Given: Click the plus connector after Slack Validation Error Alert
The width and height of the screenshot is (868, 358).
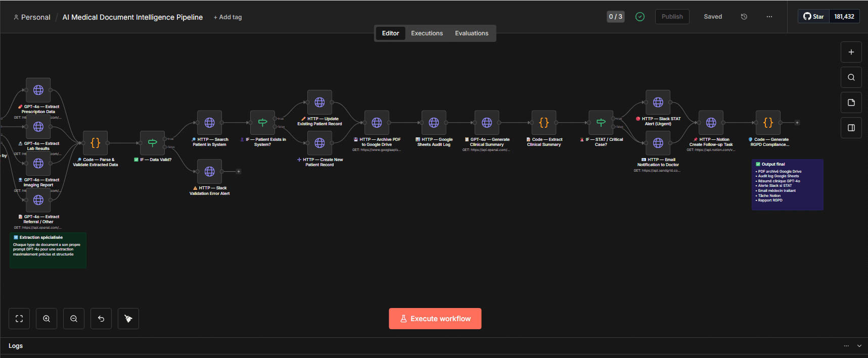Looking at the screenshot, I should pyautogui.click(x=239, y=172).
